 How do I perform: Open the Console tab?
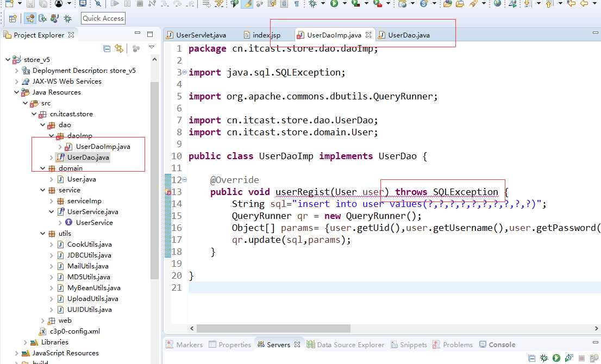(x=502, y=344)
